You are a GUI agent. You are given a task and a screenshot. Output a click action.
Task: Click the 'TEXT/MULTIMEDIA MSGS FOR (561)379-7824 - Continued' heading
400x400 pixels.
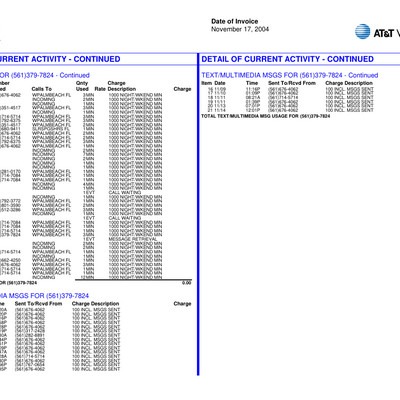pos(290,75)
